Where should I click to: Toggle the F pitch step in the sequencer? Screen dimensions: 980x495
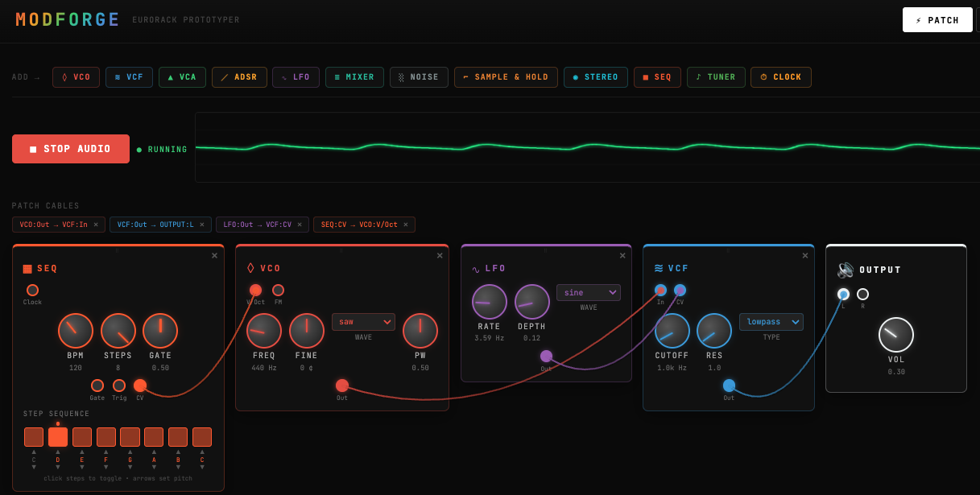click(105, 436)
